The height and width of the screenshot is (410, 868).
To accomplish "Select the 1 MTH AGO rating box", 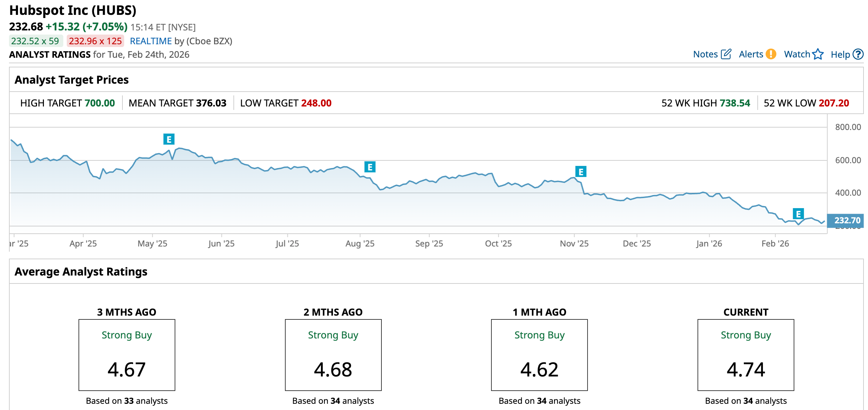I will (539, 355).
